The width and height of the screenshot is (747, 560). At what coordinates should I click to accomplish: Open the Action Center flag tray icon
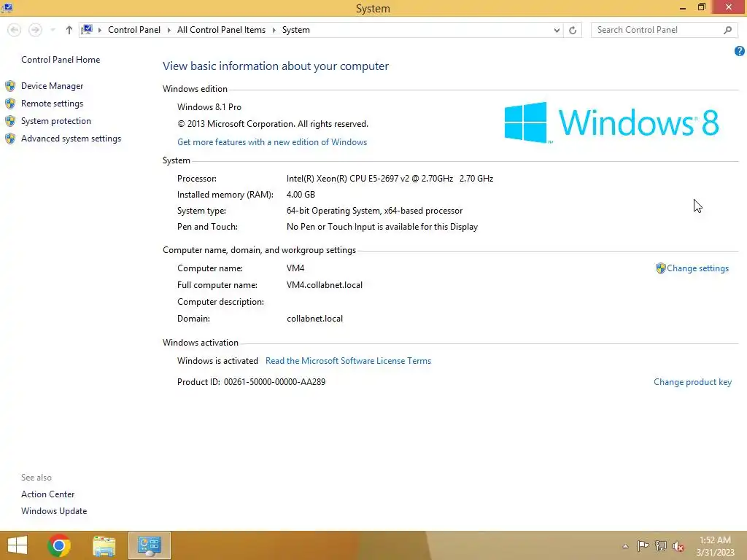point(643,545)
